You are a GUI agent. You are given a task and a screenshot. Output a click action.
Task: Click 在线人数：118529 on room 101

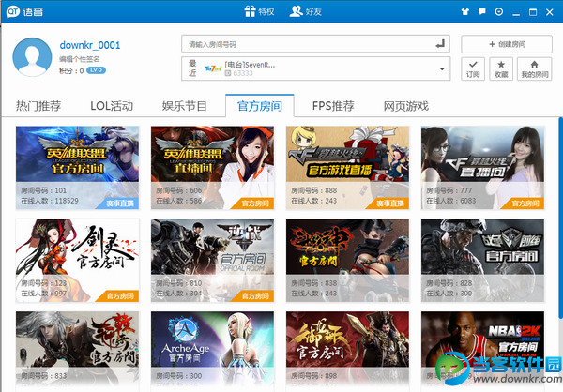(50, 201)
